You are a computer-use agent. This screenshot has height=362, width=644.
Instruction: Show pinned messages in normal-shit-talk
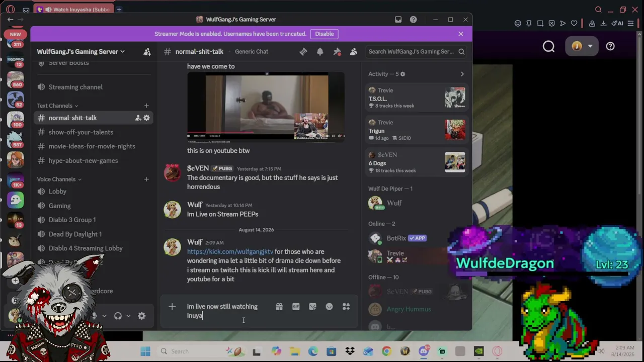(337, 51)
